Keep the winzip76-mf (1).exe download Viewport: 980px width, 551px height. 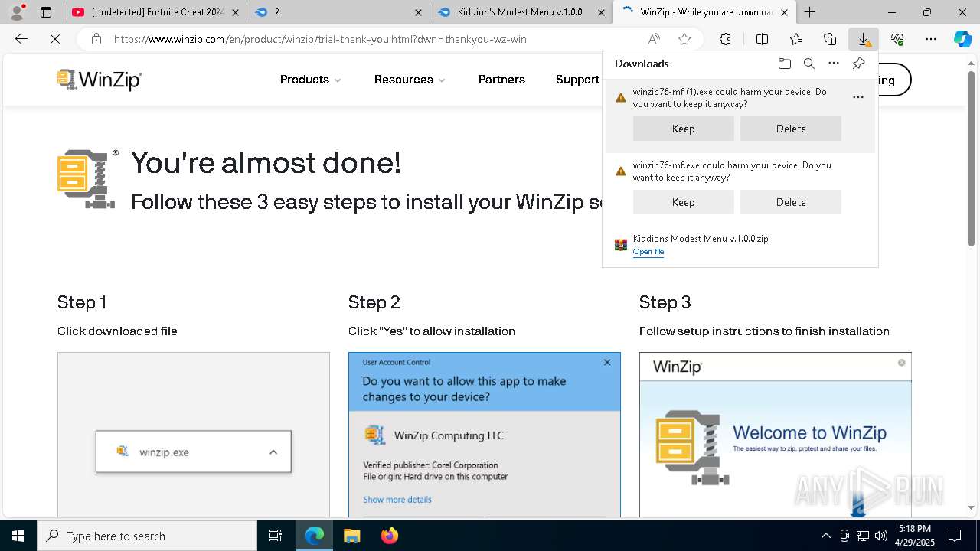point(683,129)
